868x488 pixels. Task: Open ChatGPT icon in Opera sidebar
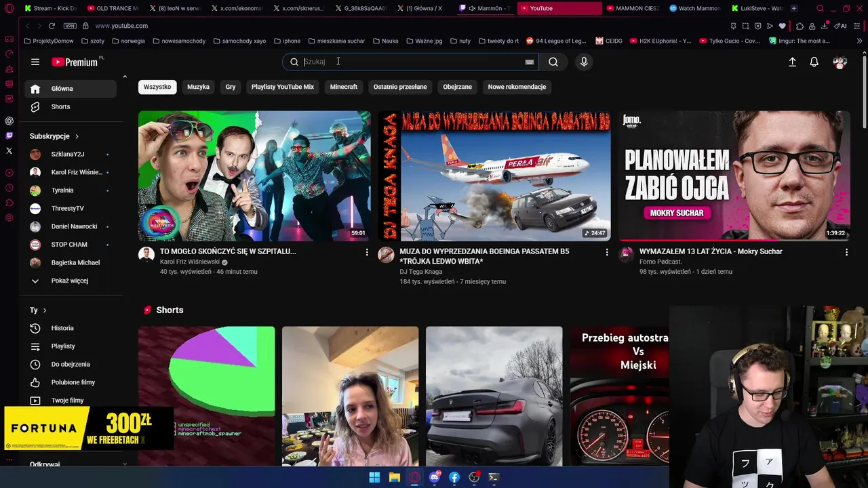tap(9, 121)
